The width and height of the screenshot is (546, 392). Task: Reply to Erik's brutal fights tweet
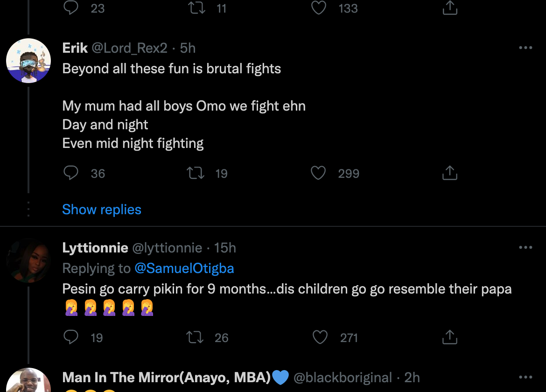click(x=71, y=174)
